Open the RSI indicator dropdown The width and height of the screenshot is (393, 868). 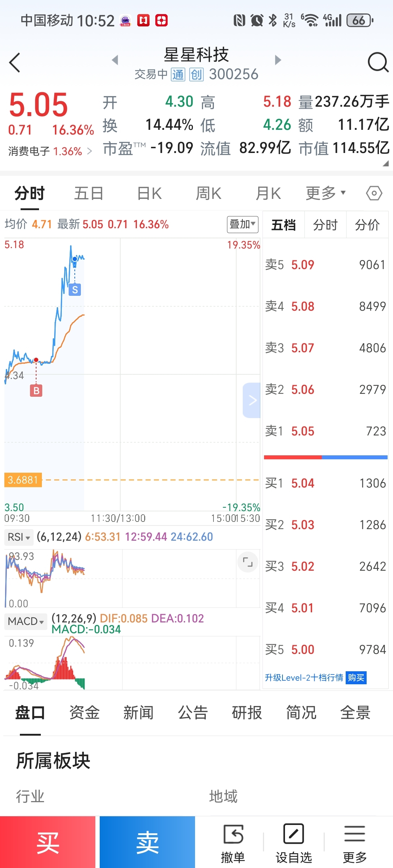(x=19, y=537)
